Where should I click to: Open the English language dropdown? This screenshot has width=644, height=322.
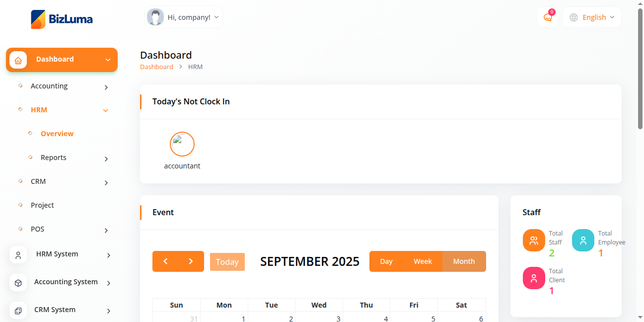pos(592,17)
